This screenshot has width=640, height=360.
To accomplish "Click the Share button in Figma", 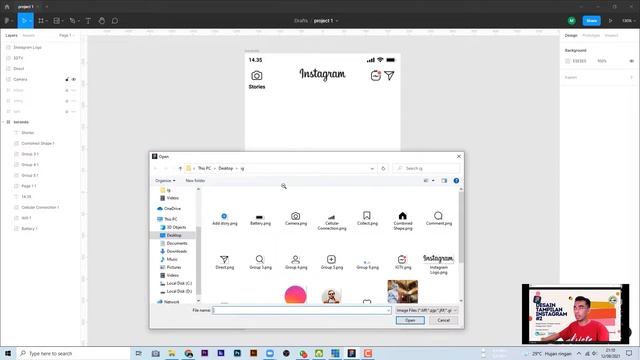I will coord(591,20).
